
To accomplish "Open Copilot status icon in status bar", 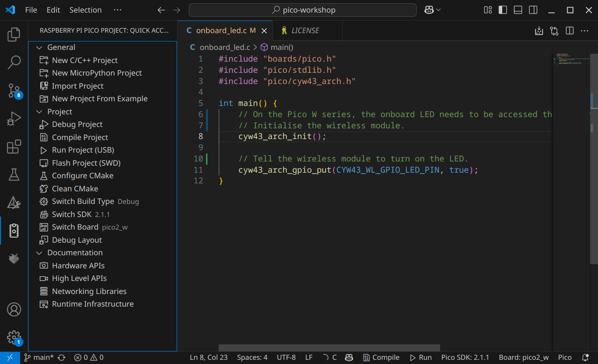I will 349,357.
